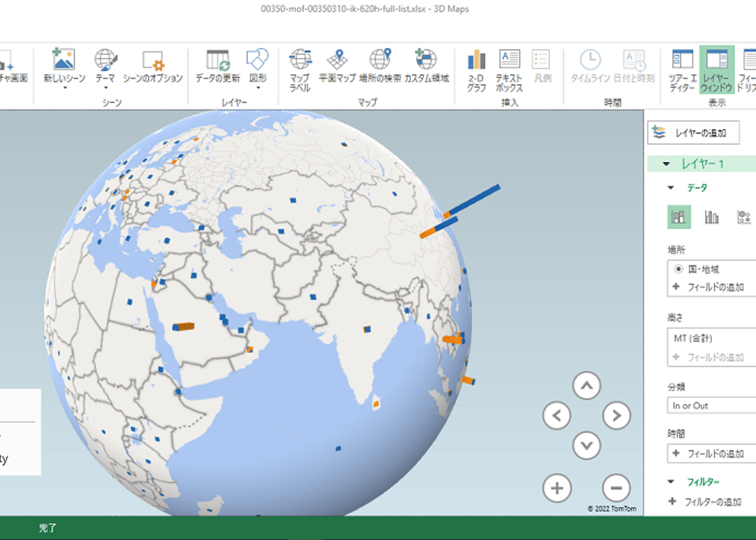Toggle マップラベル map labels

(x=300, y=70)
